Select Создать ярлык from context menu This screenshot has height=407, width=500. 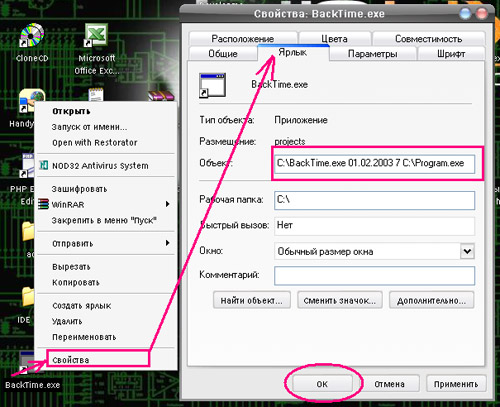click(82, 306)
